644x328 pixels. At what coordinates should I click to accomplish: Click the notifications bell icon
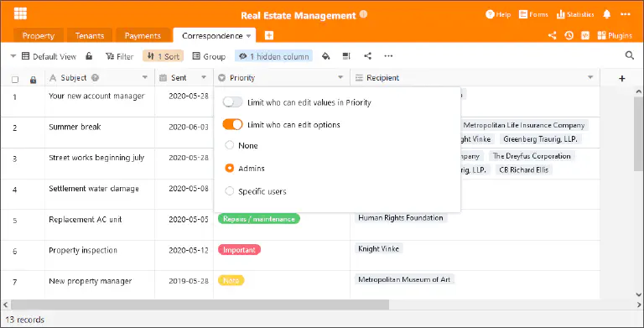(606, 14)
